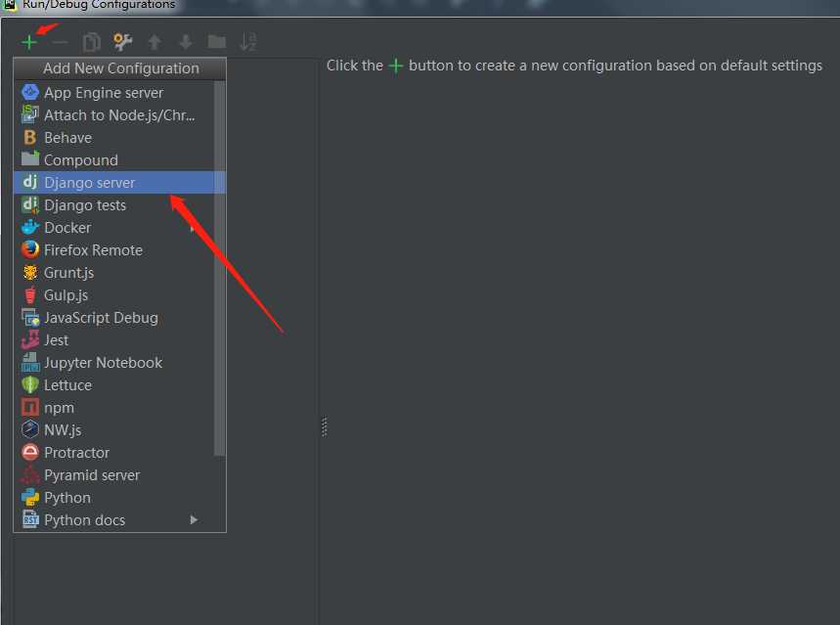Viewport: 840px width, 625px height.
Task: Click the green plus Add Configuration button
Action: coord(29,42)
